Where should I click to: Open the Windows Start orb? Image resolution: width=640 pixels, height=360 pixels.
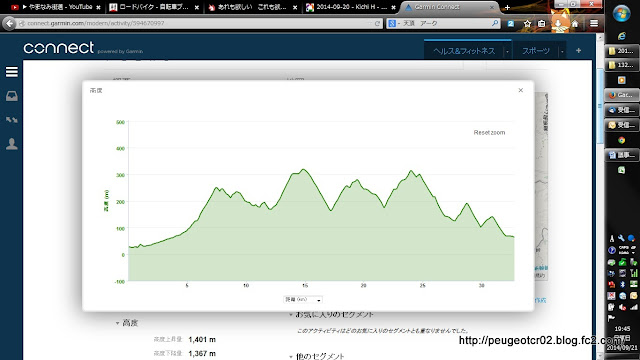coord(622,14)
